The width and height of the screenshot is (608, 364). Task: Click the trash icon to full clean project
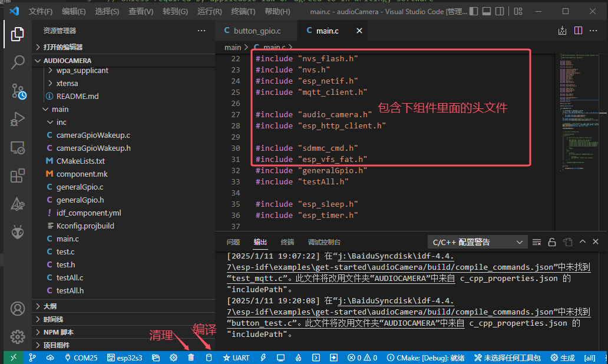pyautogui.click(x=191, y=358)
